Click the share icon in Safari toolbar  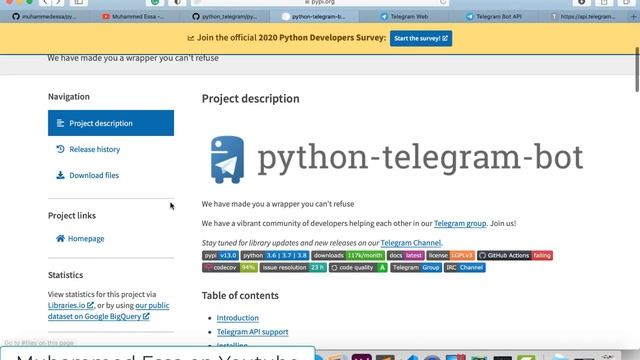click(x=604, y=2)
